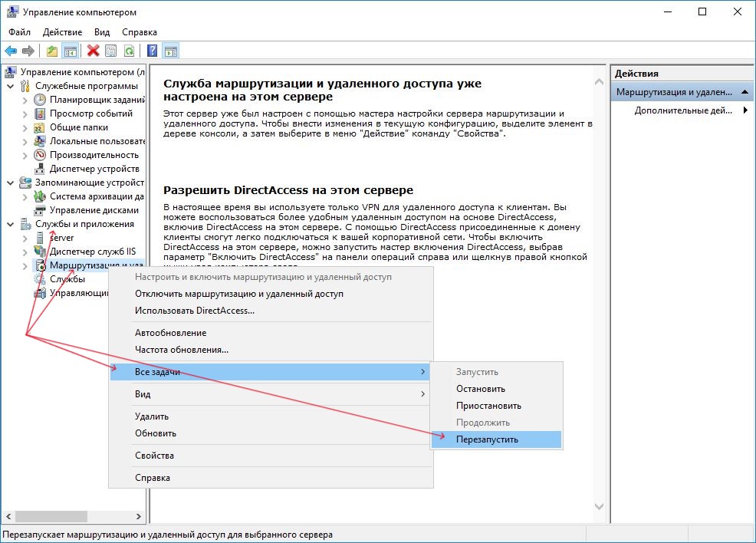Click the Диспетчер устройств tree icon
Image resolution: width=756 pixels, height=543 pixels.
coord(40,169)
